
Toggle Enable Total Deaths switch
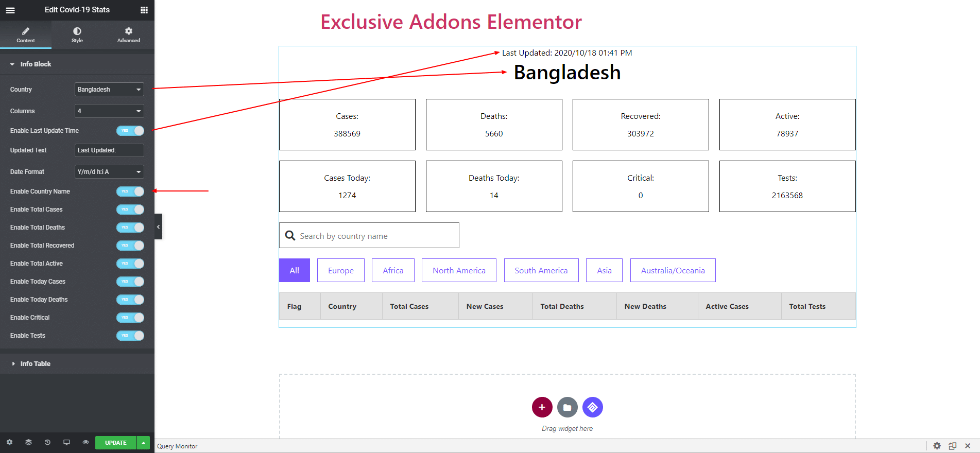130,228
